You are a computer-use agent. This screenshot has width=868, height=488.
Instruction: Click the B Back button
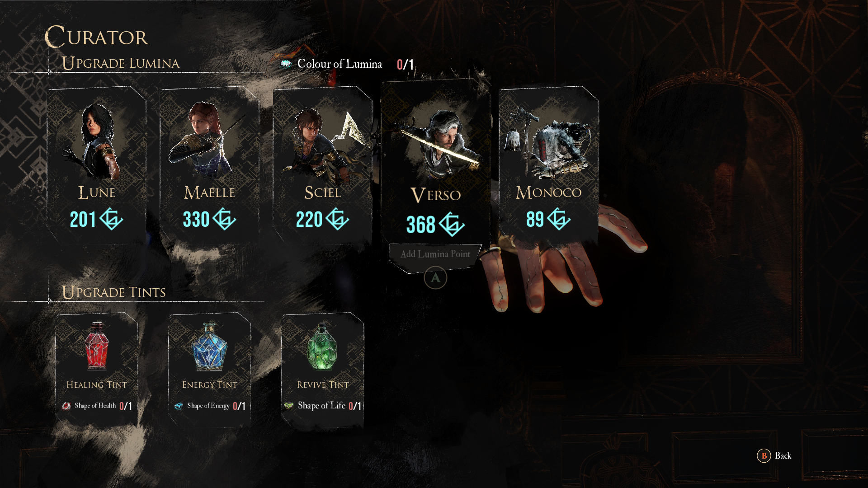click(774, 455)
